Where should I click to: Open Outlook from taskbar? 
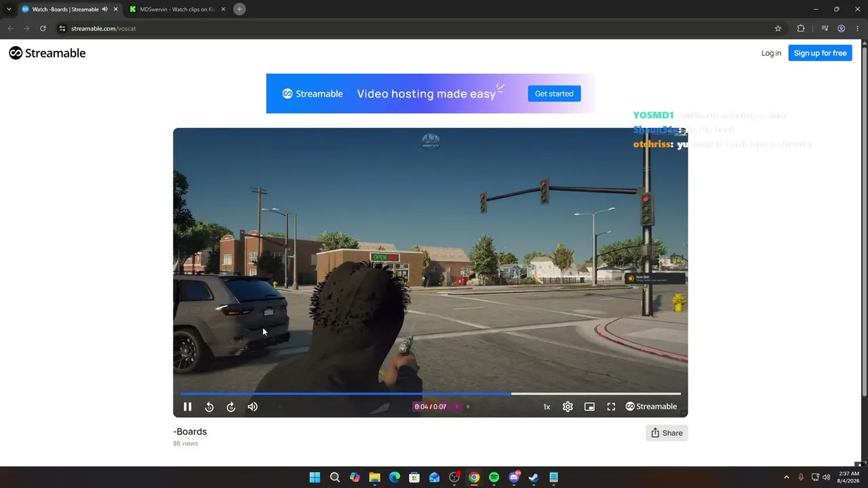(x=434, y=477)
